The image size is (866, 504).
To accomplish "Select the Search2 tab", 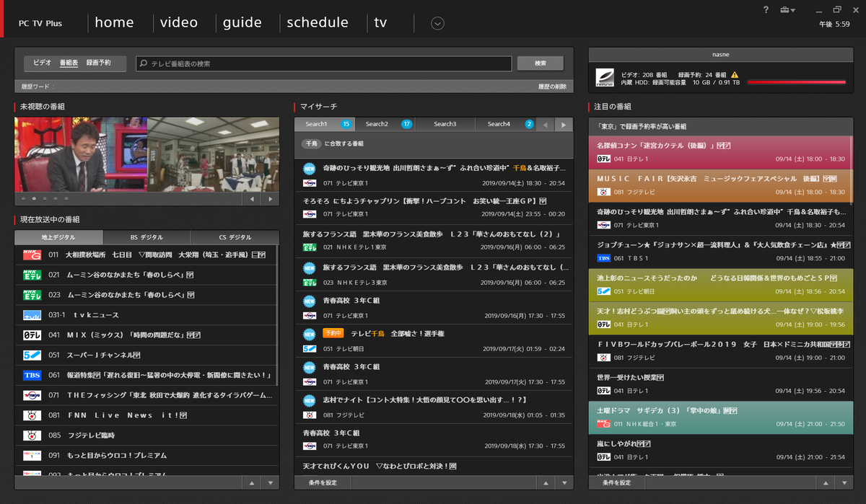I will pos(385,124).
